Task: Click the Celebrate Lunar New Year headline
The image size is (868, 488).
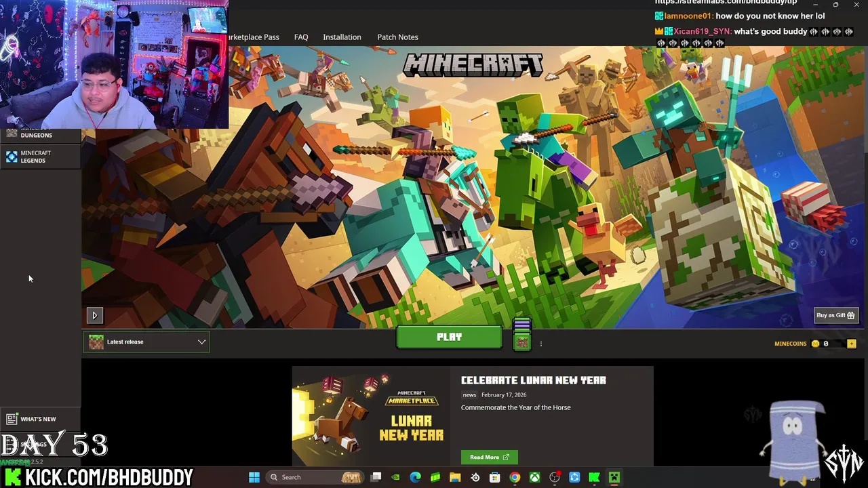Action: [534, 380]
